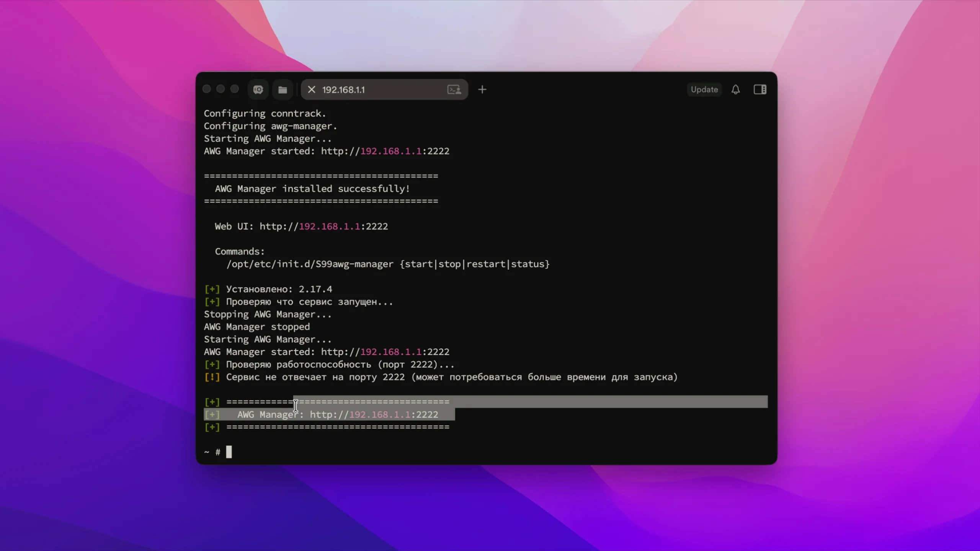The image size is (980, 551).
Task: Toggle the right sidebar panel icon
Action: coord(760,90)
